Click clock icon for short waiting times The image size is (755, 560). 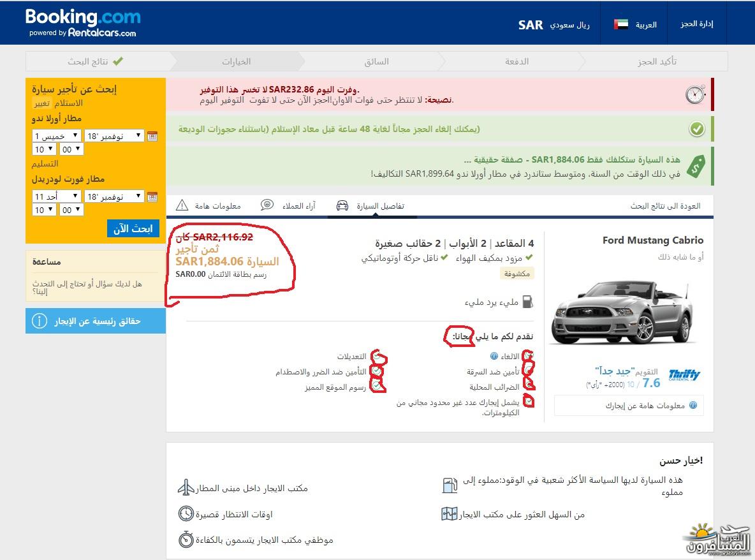(186, 514)
